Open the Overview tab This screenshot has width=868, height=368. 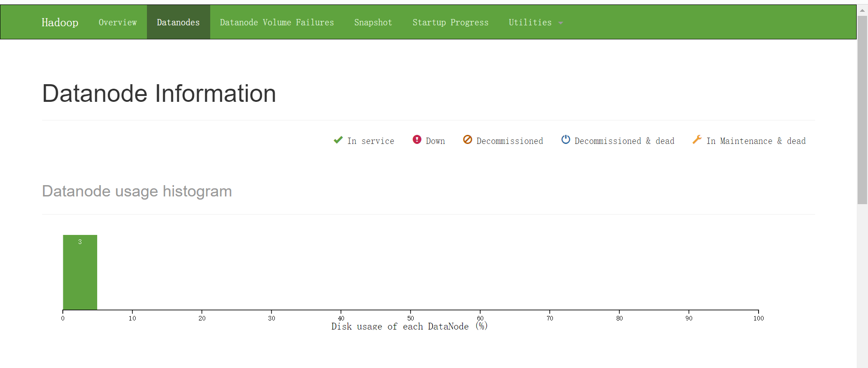118,22
